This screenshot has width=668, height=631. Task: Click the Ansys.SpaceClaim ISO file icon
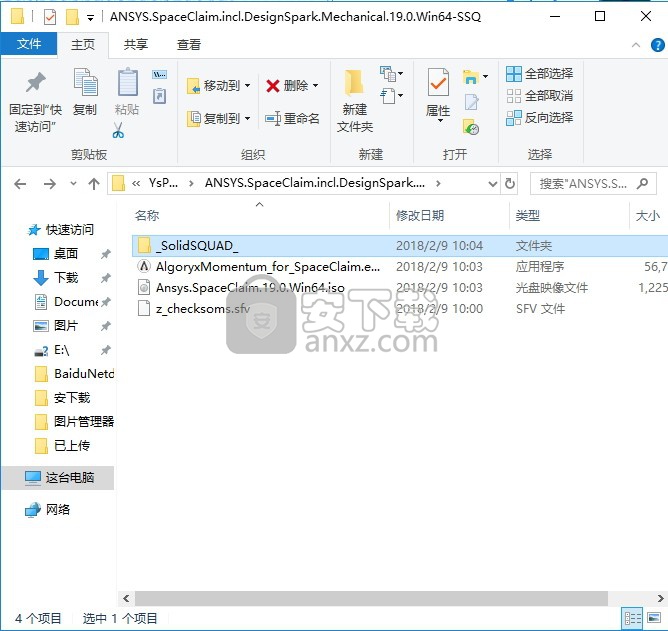(x=144, y=288)
